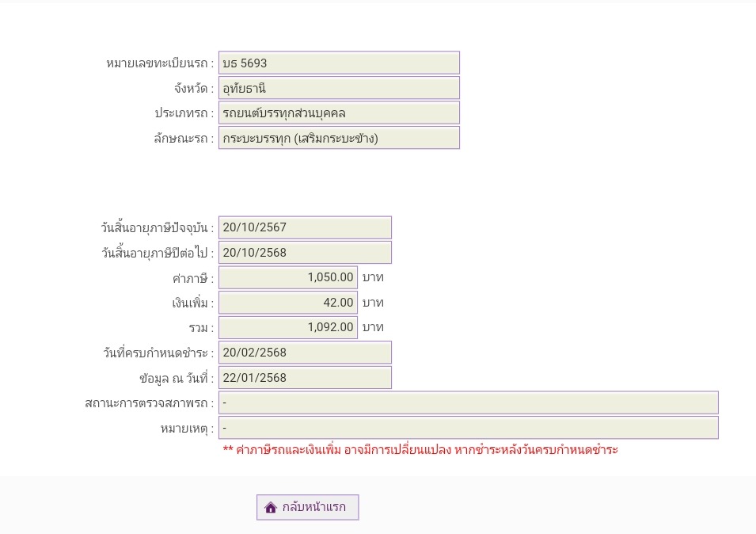Click the vehicle type field รถยนต์บรรทุกส่วนบุคคล

[x=339, y=113]
